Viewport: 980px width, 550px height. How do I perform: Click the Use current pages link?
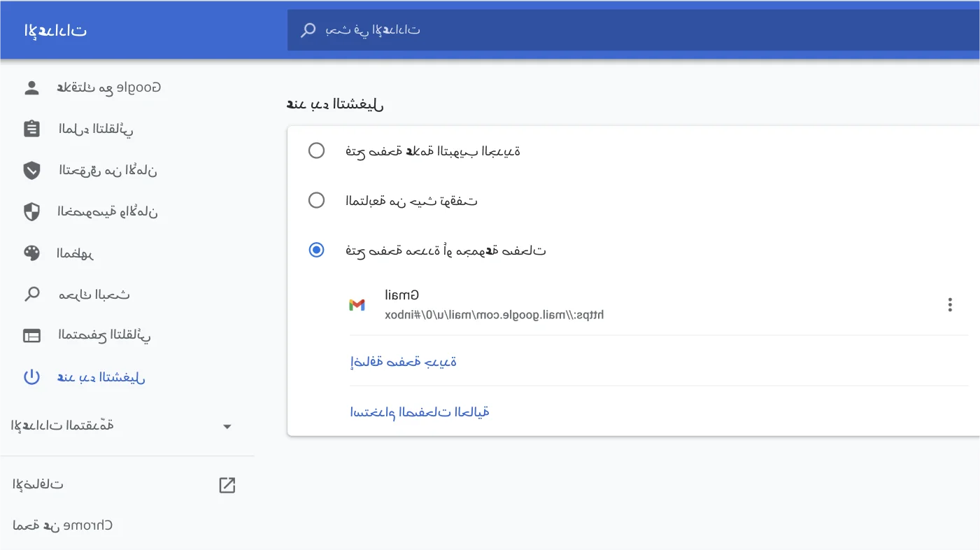419,411
